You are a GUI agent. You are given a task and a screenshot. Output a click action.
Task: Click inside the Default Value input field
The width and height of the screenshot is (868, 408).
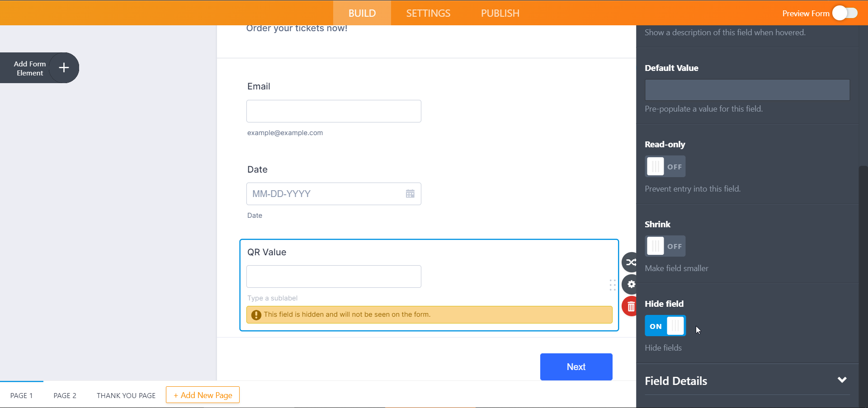point(747,90)
